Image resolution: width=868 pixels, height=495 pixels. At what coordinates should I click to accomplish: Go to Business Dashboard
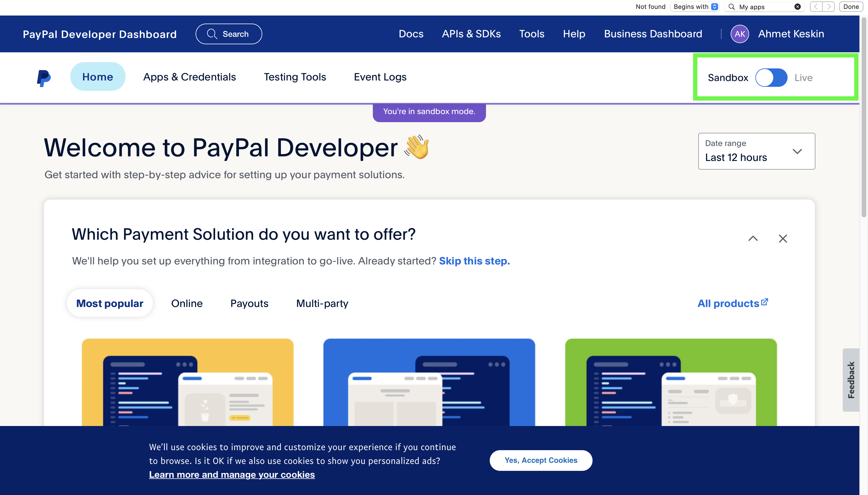(x=653, y=34)
